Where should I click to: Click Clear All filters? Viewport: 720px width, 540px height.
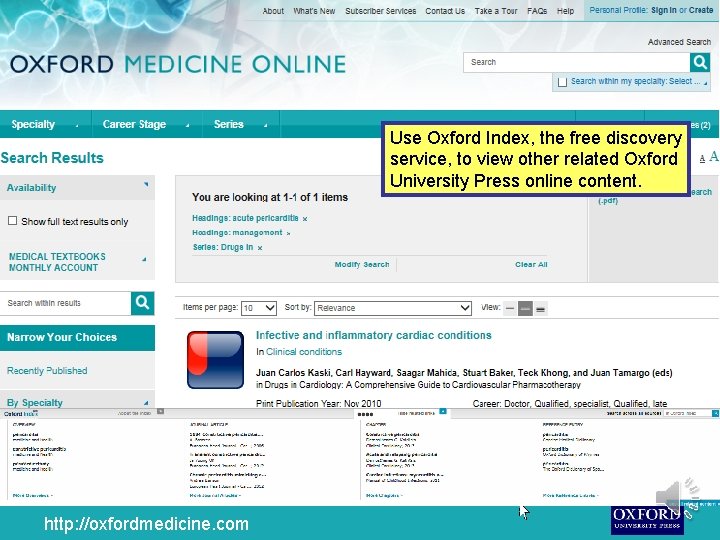pos(531,264)
